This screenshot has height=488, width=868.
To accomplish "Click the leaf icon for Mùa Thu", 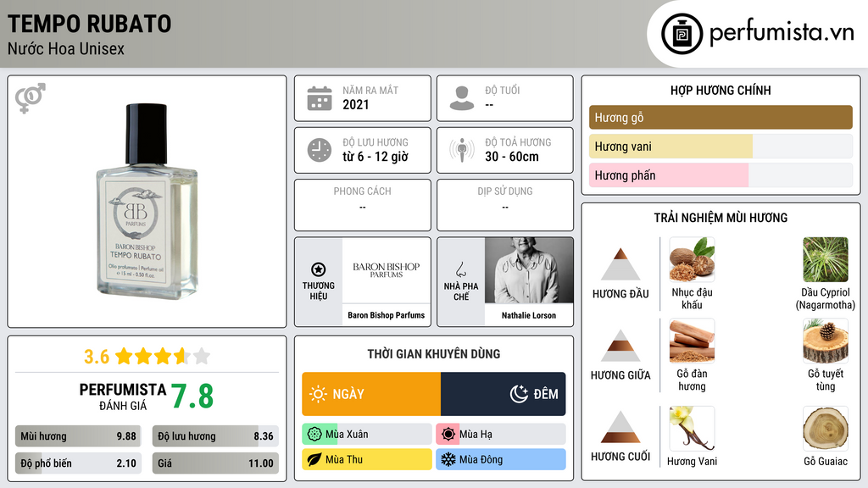I will pos(314,459).
